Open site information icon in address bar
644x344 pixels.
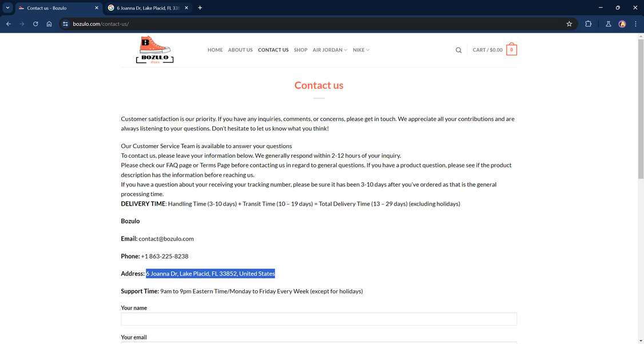tap(65, 24)
